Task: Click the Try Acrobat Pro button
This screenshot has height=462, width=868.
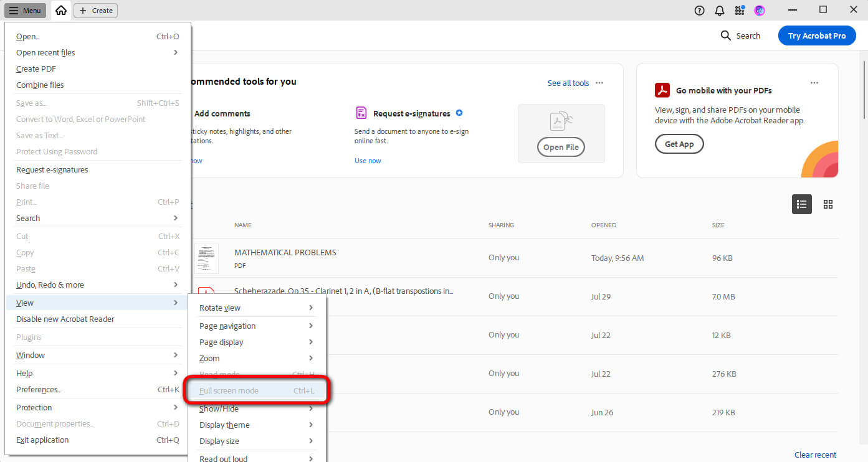Action: tap(816, 36)
